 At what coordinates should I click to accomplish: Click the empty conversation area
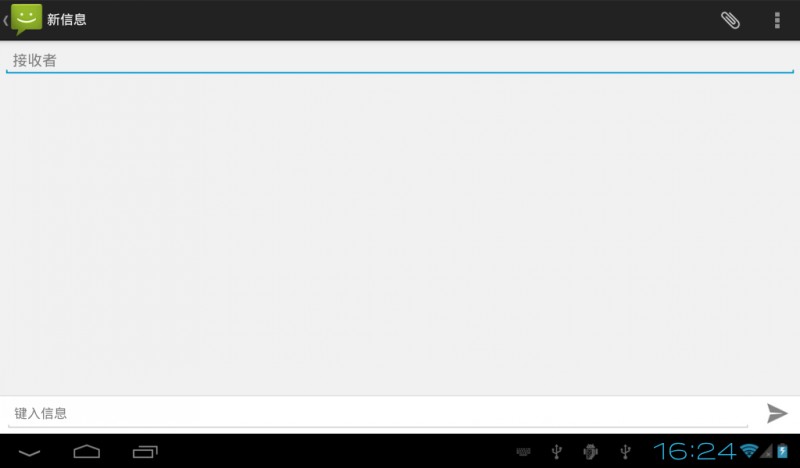400,235
